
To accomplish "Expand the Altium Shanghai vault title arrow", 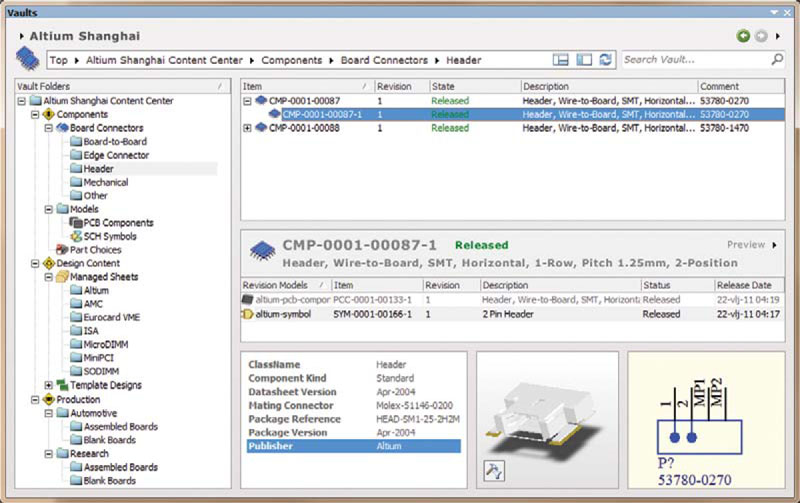I will coord(21,36).
